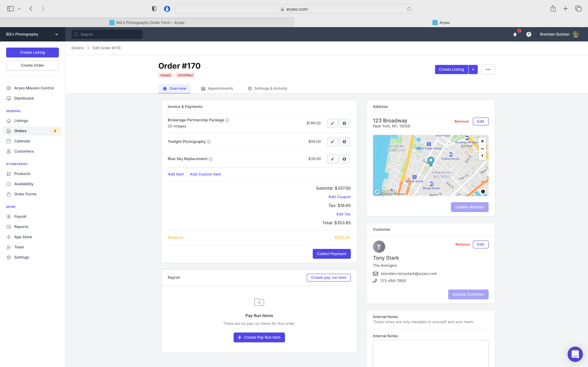Click the info icon next to Brokerage Partnership Package
The width and height of the screenshot is (588, 367).
pos(227,120)
